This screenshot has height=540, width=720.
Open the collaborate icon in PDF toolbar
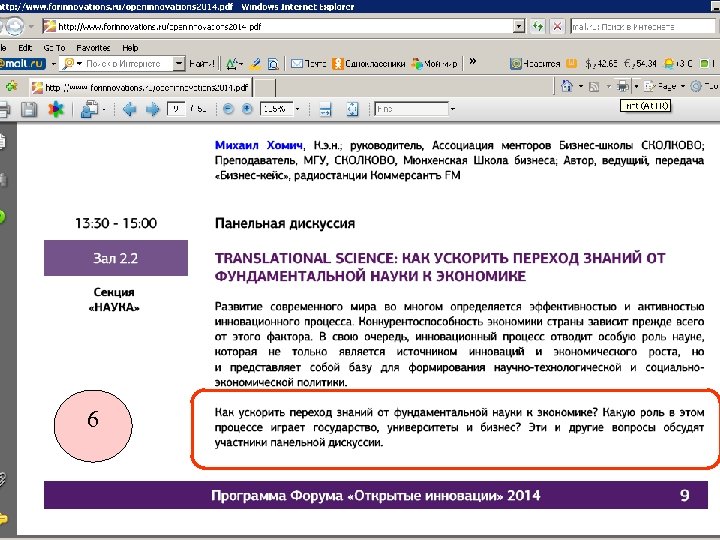coord(90,109)
